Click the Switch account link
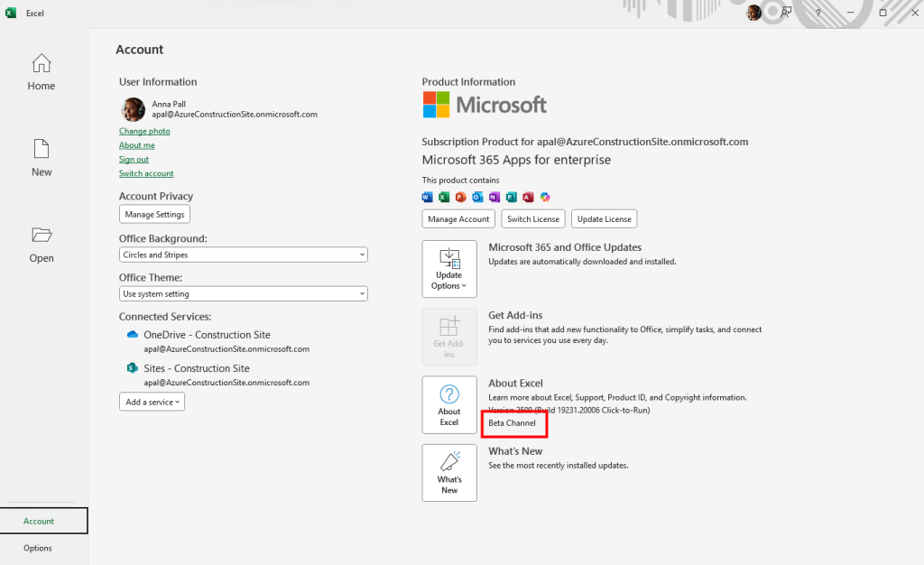The image size is (924, 565). pos(146,173)
